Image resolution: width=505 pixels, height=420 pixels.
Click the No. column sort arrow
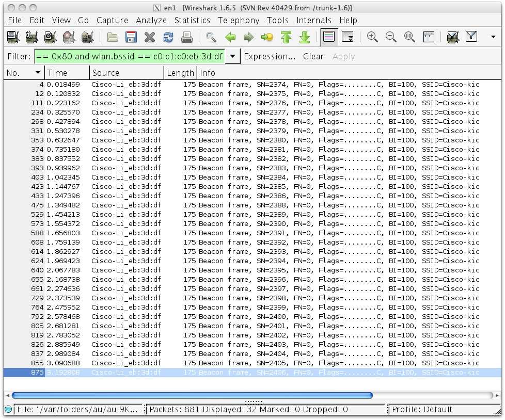coord(38,73)
